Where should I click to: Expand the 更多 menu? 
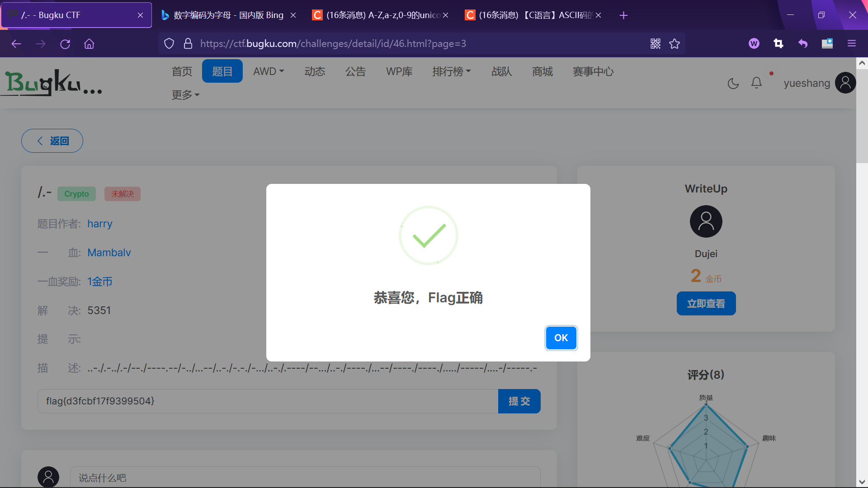185,95
